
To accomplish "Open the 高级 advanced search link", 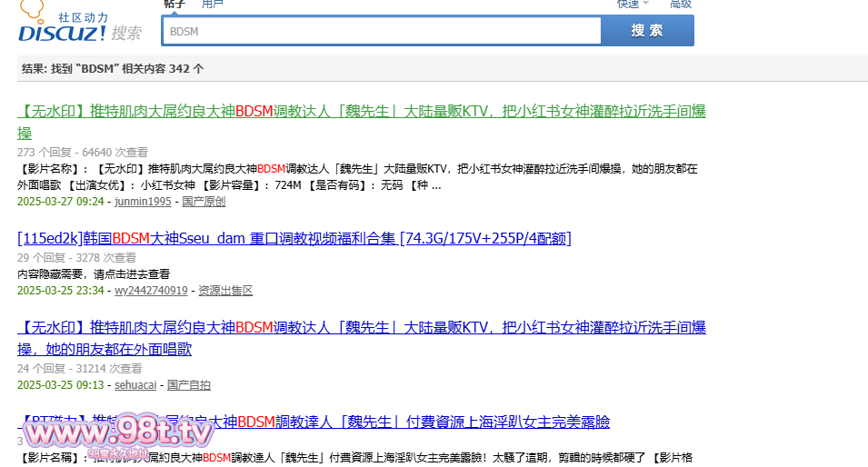I will coord(681,4).
